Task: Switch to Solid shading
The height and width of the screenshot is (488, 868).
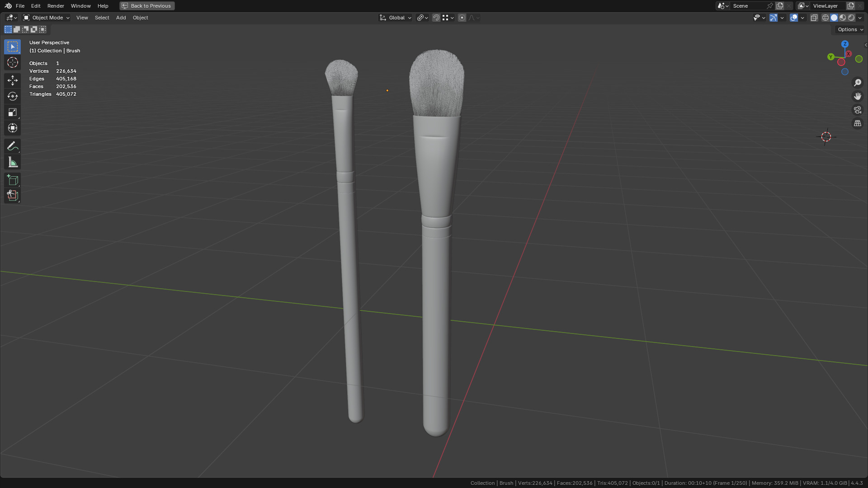Action: pyautogui.click(x=834, y=18)
